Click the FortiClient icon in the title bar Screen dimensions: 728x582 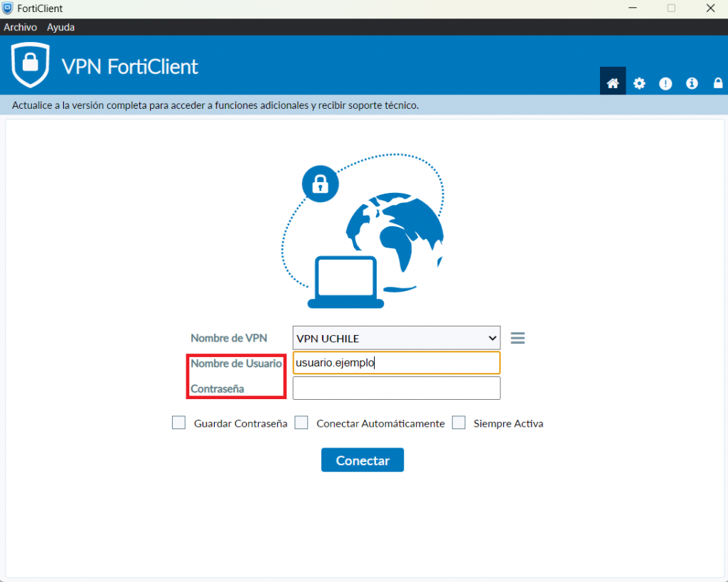pos(8,9)
